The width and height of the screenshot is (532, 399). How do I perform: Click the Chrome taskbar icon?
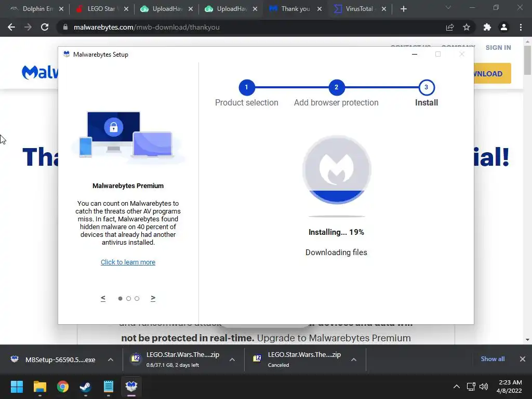click(x=63, y=387)
